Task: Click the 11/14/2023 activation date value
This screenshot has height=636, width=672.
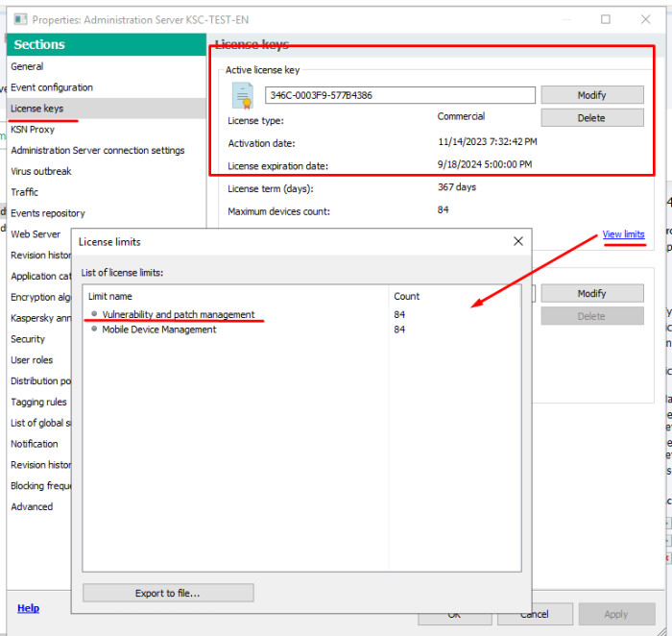Action: (x=488, y=141)
